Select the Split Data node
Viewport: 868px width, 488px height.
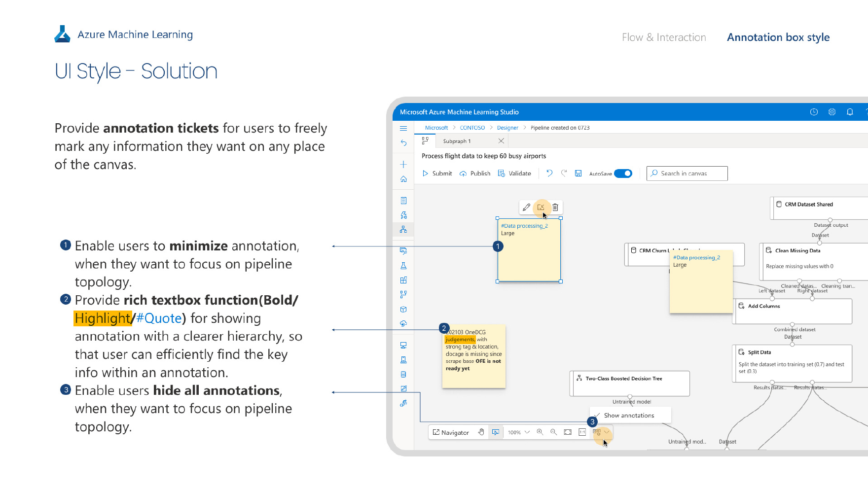pyautogui.click(x=793, y=363)
